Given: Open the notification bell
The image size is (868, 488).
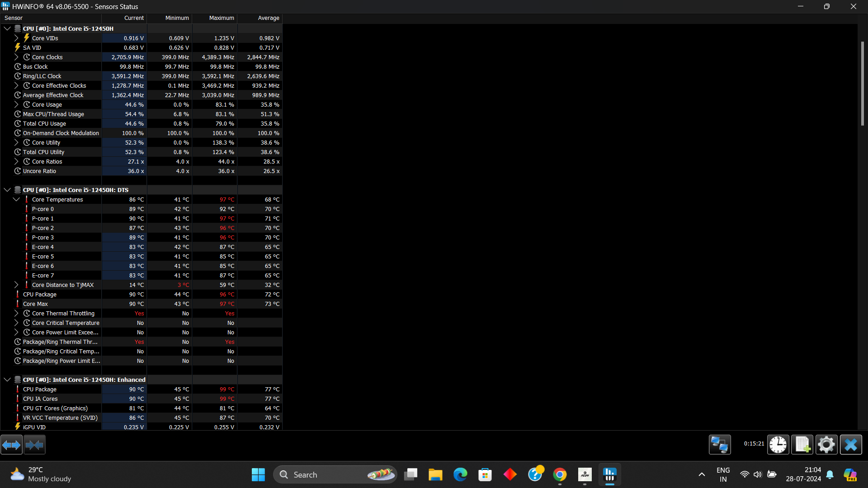Looking at the screenshot, I should tap(830, 475).
